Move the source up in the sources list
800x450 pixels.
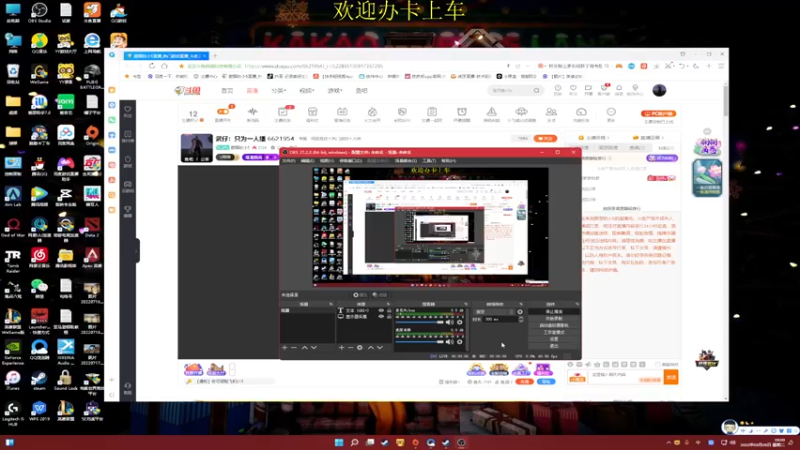tap(371, 347)
